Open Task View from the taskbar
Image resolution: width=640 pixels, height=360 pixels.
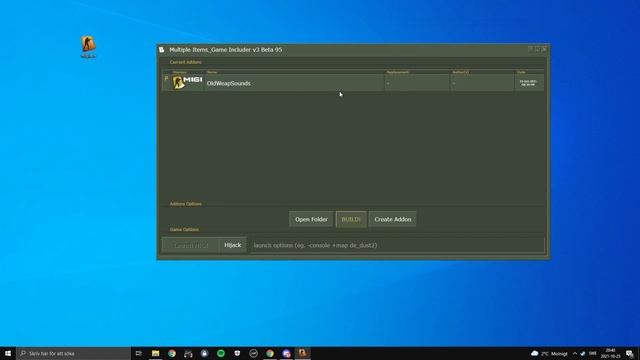[139, 353]
